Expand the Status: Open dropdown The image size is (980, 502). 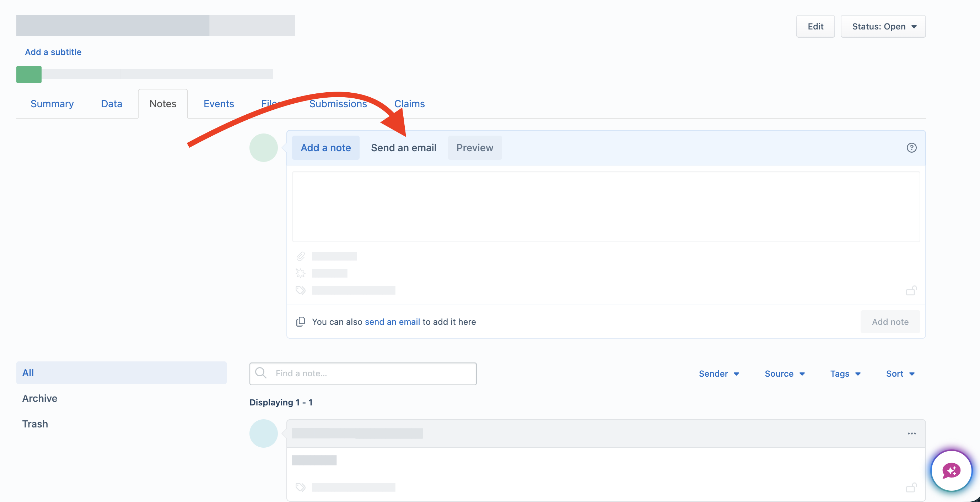tap(883, 27)
